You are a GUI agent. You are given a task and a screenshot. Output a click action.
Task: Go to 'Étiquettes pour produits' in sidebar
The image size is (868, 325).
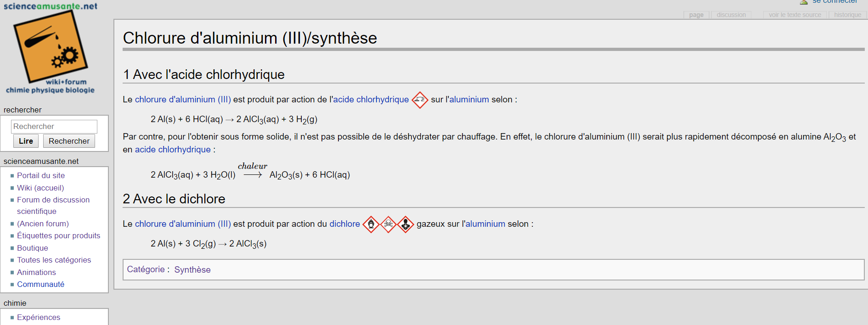pyautogui.click(x=58, y=235)
